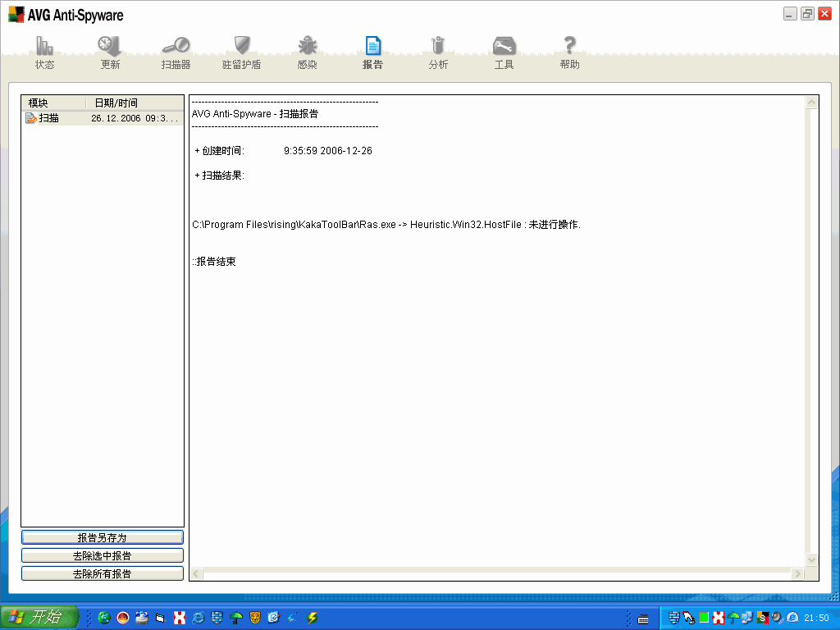Open the 驻留护盾 (Resident Shield) section
840x630 pixels.
point(242,52)
